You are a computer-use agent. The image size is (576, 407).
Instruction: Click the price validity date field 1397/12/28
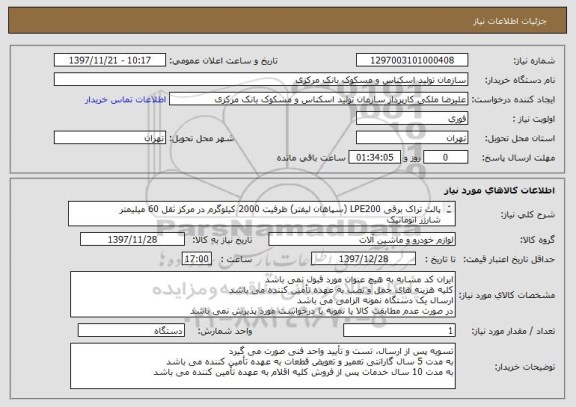[363, 259]
